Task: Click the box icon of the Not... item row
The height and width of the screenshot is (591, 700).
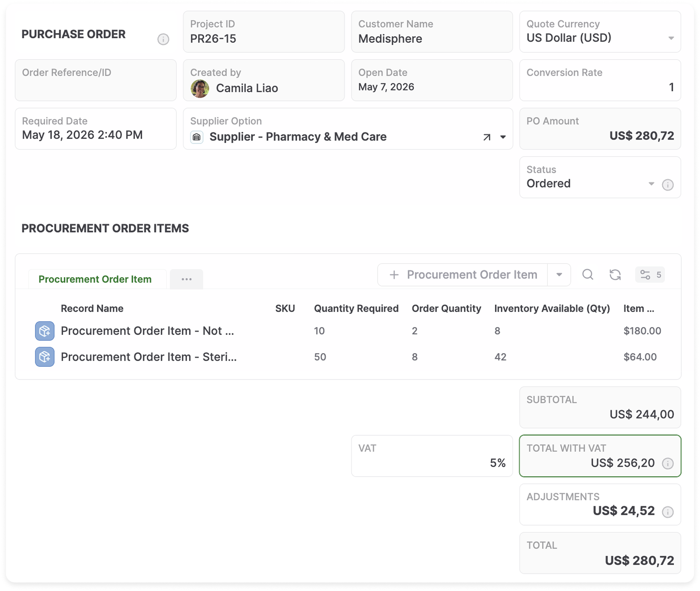Action: pyautogui.click(x=45, y=331)
